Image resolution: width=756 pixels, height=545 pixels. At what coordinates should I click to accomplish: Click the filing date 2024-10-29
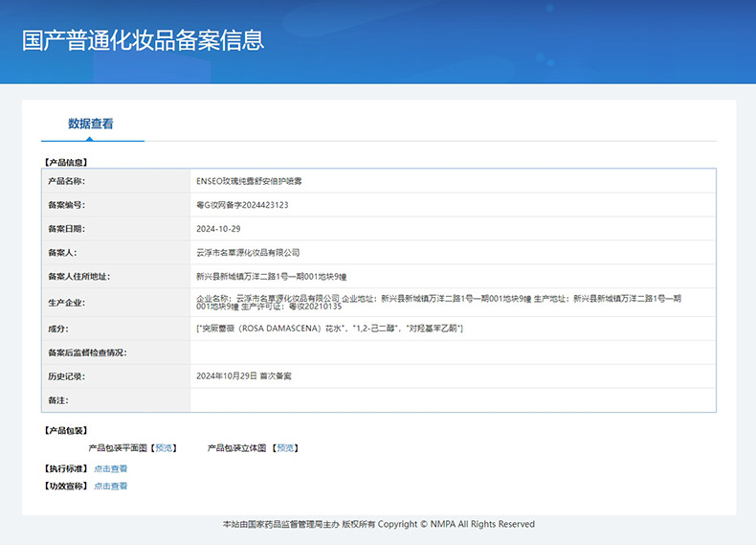pyautogui.click(x=218, y=229)
